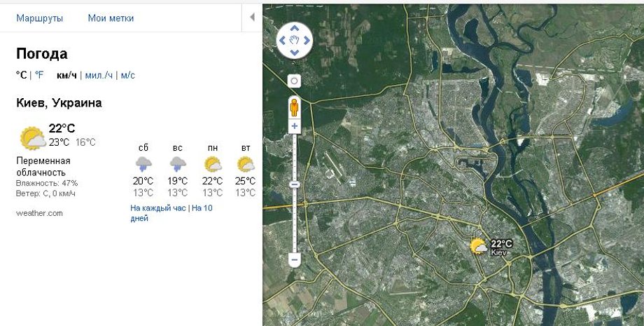Image resolution: width=644 pixels, height=326 pixels.
Task: Zoom out with the bottom minus button
Action: (295, 259)
